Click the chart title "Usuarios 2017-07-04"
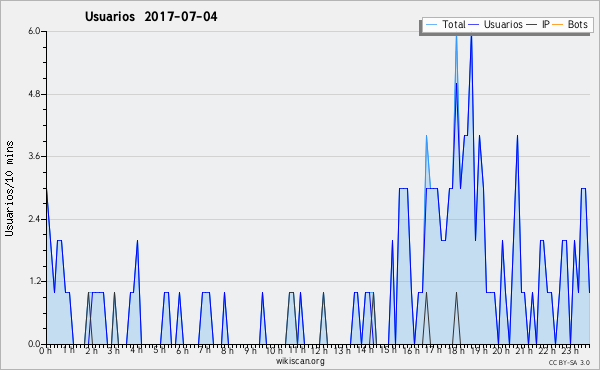 pyautogui.click(x=151, y=17)
